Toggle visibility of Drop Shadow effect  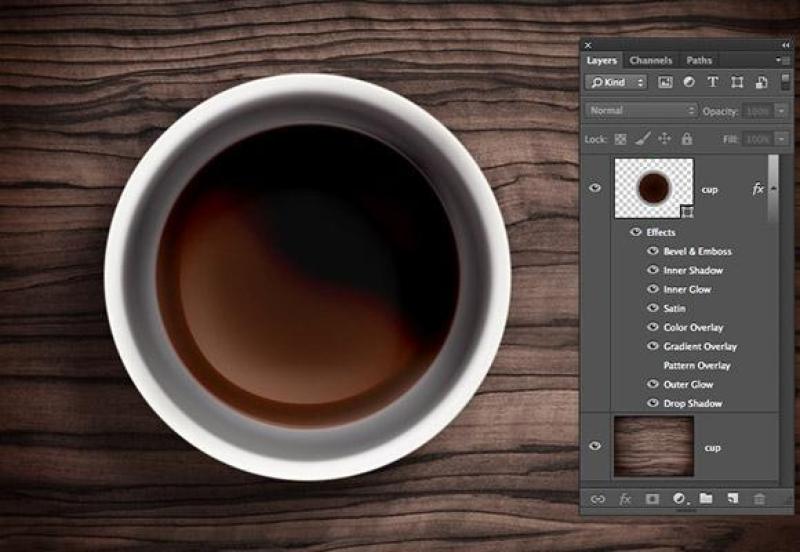point(652,404)
